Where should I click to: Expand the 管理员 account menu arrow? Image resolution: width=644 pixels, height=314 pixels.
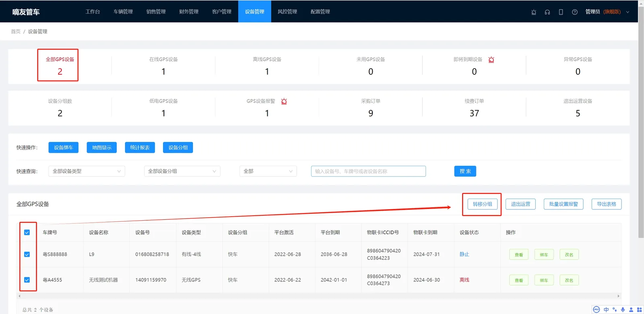[627, 12]
